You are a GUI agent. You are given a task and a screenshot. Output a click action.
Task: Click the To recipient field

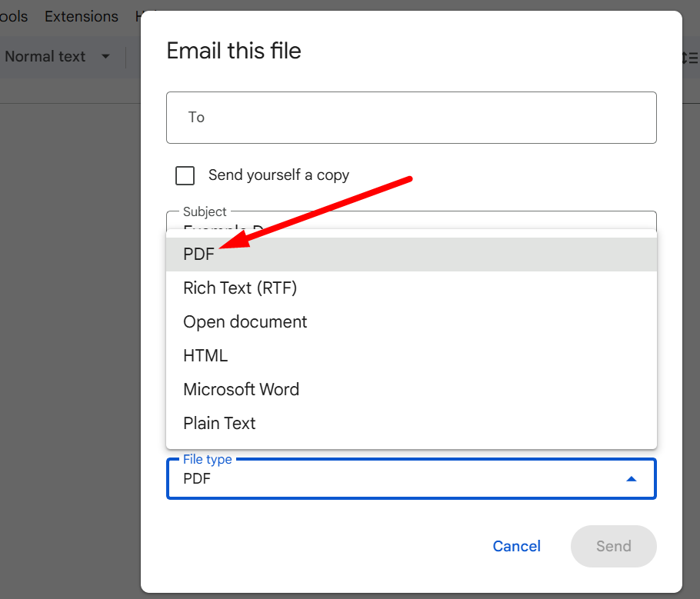[x=411, y=118]
